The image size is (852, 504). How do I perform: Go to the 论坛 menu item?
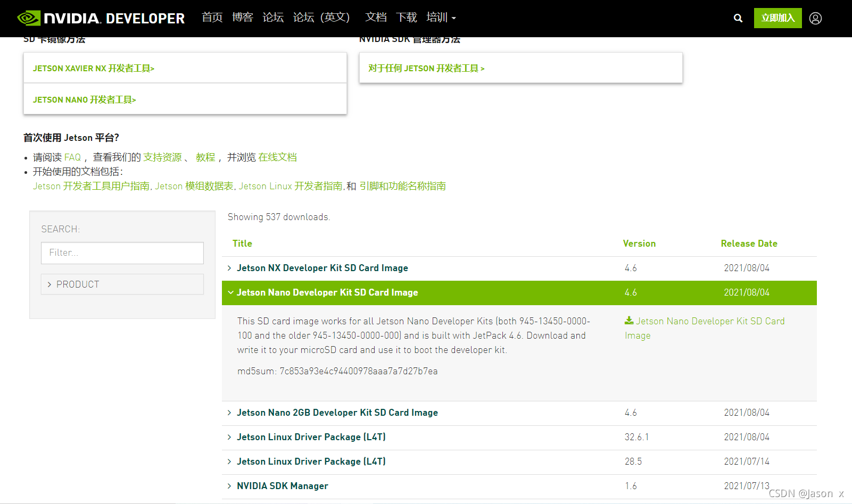click(273, 18)
